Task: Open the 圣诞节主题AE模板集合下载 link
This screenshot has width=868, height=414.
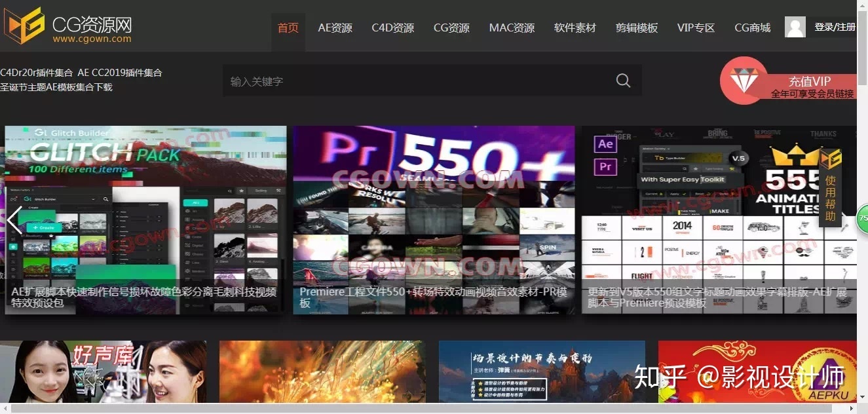Action: [x=56, y=87]
